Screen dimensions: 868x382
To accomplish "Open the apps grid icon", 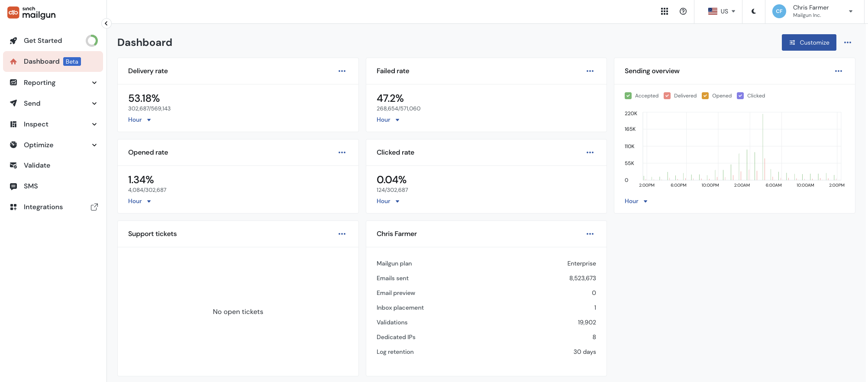I will click(x=665, y=11).
